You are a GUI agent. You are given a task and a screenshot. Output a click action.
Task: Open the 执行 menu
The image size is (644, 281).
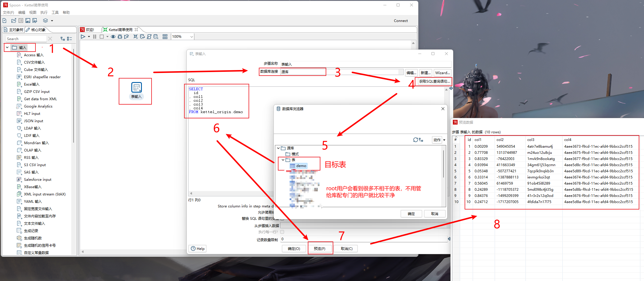click(44, 12)
